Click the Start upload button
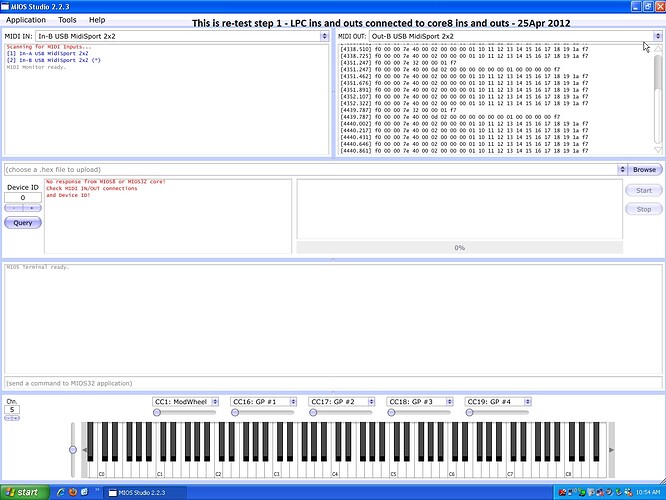 (x=644, y=190)
